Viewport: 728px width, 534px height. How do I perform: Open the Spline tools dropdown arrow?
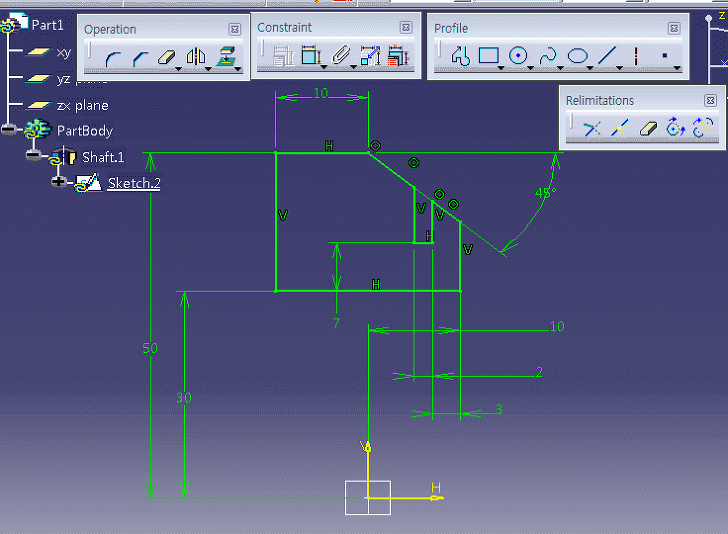(x=560, y=68)
